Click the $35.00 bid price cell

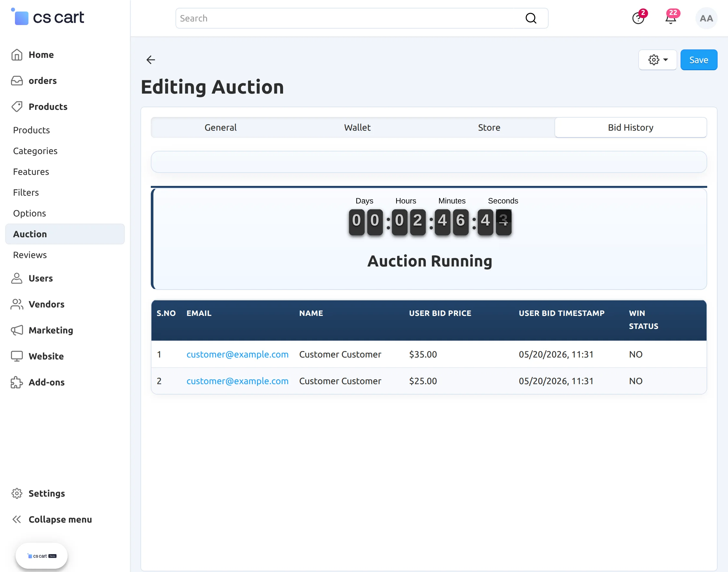point(423,354)
